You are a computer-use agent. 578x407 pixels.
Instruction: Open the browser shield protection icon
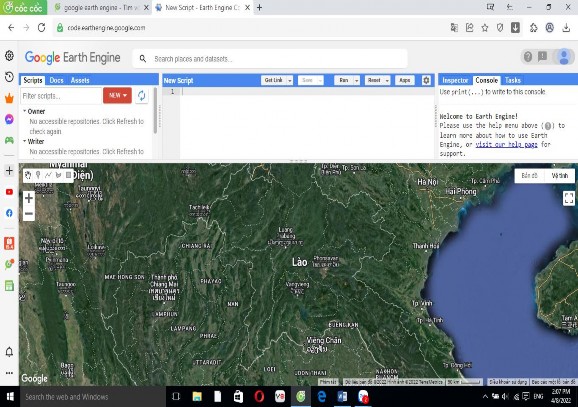pyautogui.click(x=500, y=28)
